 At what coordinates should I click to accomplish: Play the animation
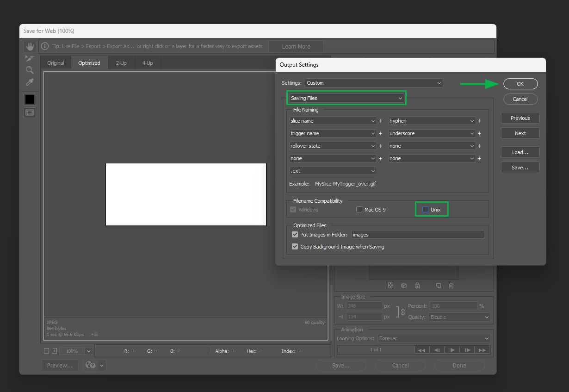pyautogui.click(x=452, y=350)
